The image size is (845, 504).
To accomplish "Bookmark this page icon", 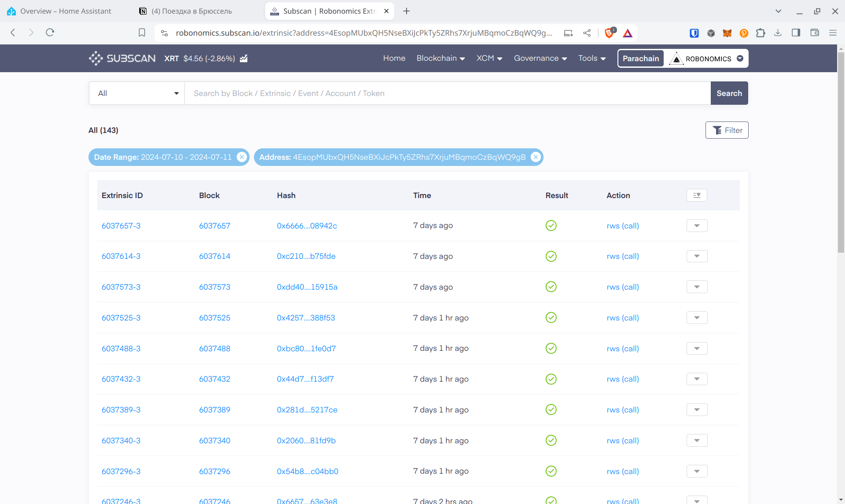I will tap(142, 33).
